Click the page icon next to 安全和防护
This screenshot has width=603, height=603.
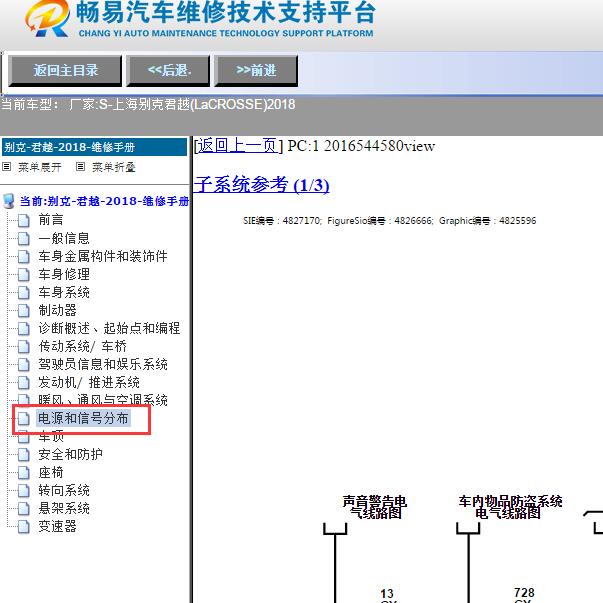23,455
